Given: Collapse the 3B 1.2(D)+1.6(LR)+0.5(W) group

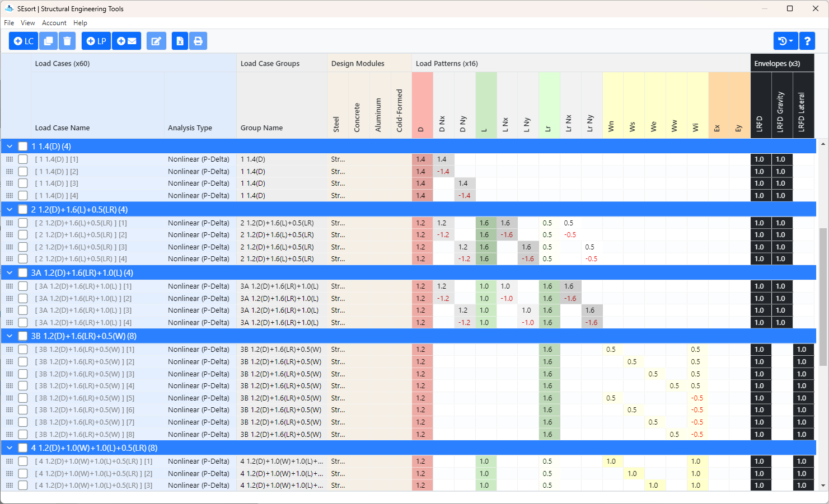Looking at the screenshot, I should (x=10, y=336).
